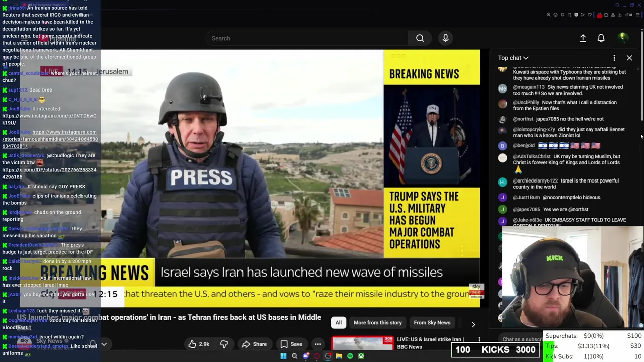Click @meagain113 avatar in live chat
This screenshot has width=644, height=362.
pyautogui.click(x=502, y=88)
